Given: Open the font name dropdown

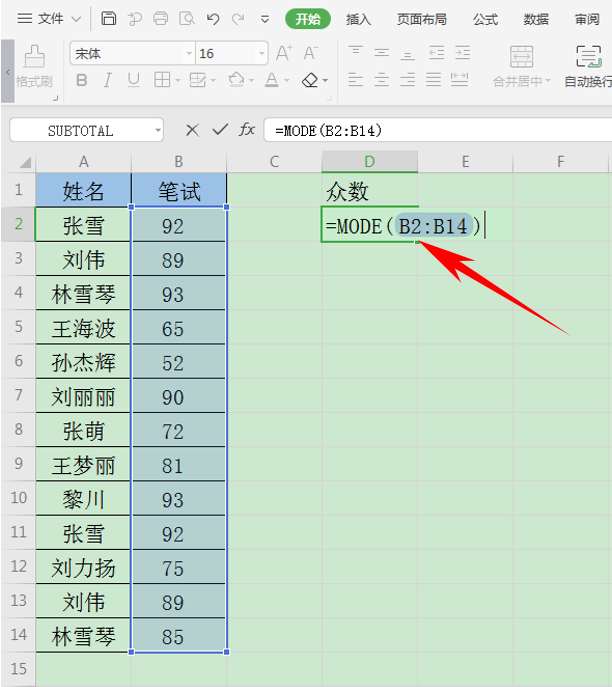Looking at the screenshot, I should (x=189, y=53).
